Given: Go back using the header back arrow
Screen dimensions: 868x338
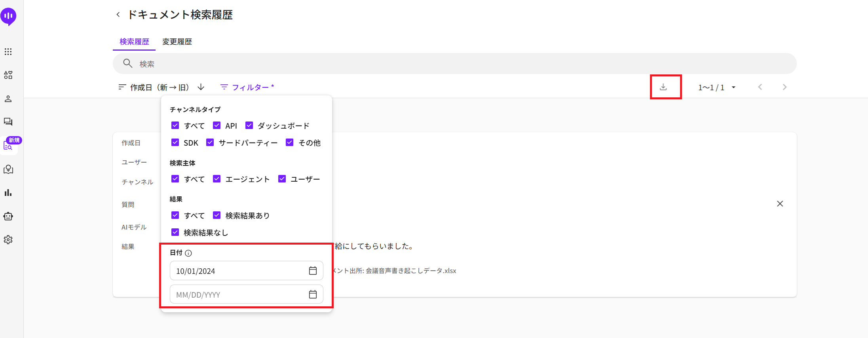Looking at the screenshot, I should tap(118, 15).
